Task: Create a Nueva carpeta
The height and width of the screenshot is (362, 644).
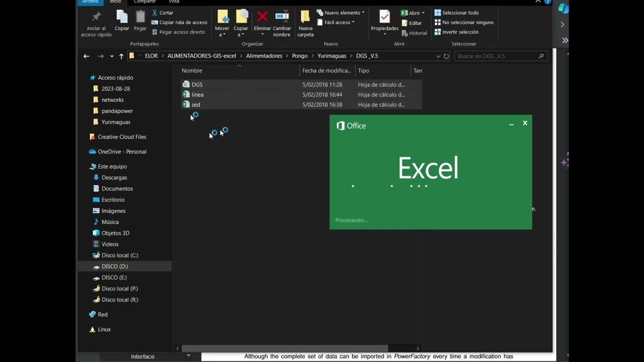Action: point(305,23)
